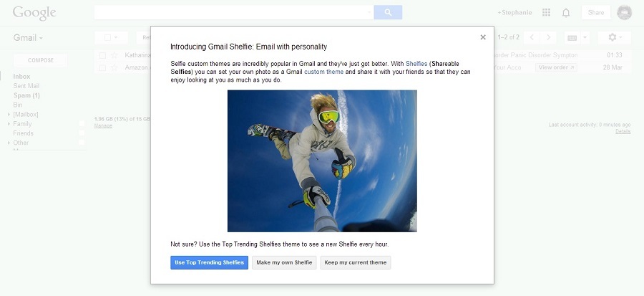Screen dimensions: 644x296
Task: Open the Spam (1) folder
Action: (x=26, y=95)
